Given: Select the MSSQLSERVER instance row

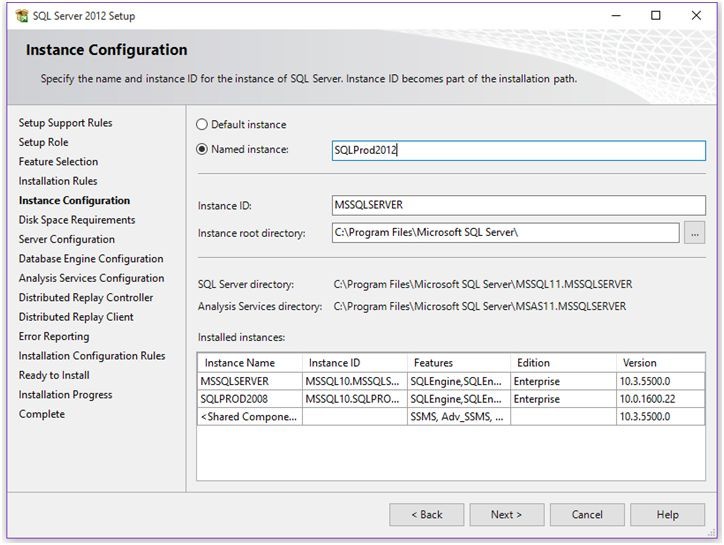Looking at the screenshot, I should point(451,381).
